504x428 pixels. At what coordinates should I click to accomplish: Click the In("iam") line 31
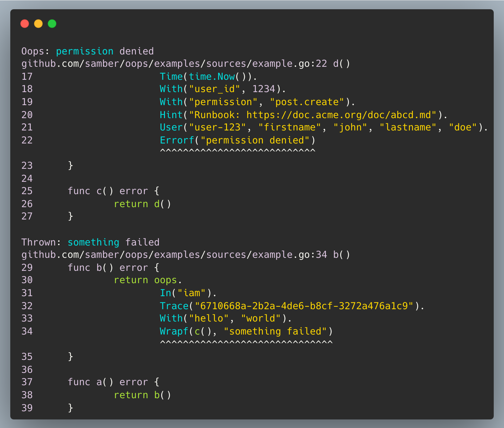pos(188,293)
